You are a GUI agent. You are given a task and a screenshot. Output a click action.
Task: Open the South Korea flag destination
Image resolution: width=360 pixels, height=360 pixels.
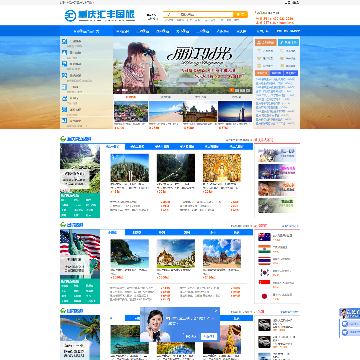[x=264, y=272]
